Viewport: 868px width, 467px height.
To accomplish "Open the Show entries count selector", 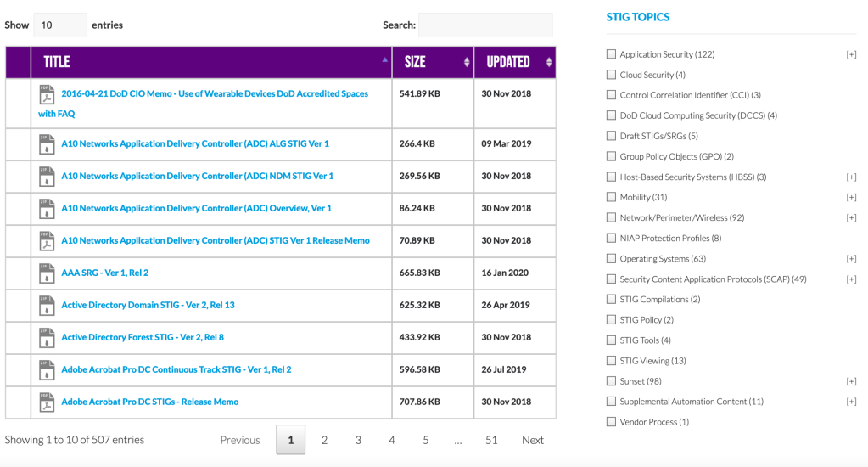I will [59, 25].
